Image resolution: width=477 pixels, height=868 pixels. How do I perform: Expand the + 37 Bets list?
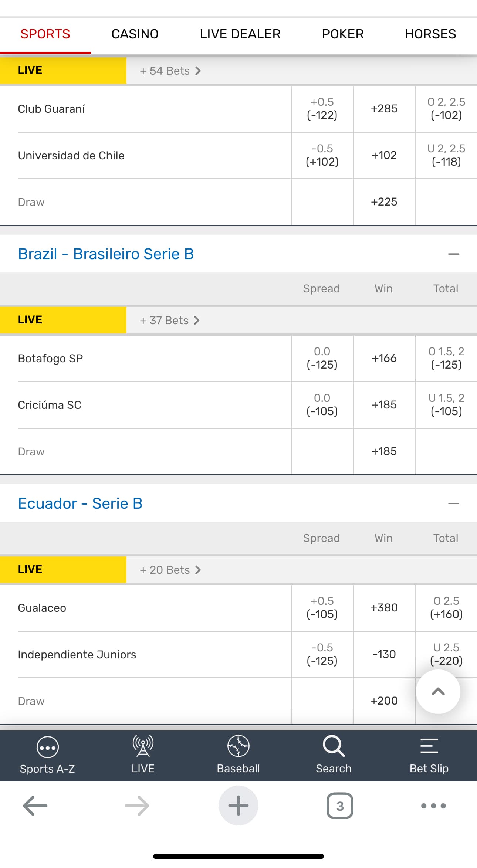pos(170,321)
